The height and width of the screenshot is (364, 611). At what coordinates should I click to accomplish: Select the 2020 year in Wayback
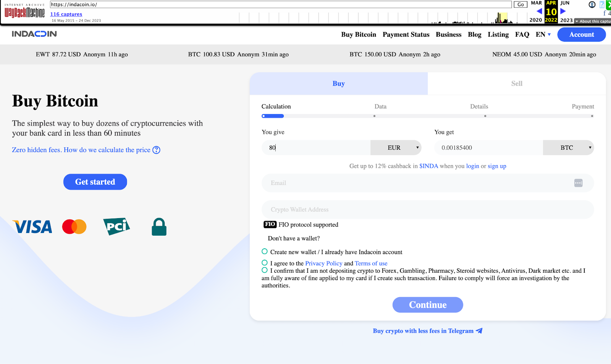point(535,20)
